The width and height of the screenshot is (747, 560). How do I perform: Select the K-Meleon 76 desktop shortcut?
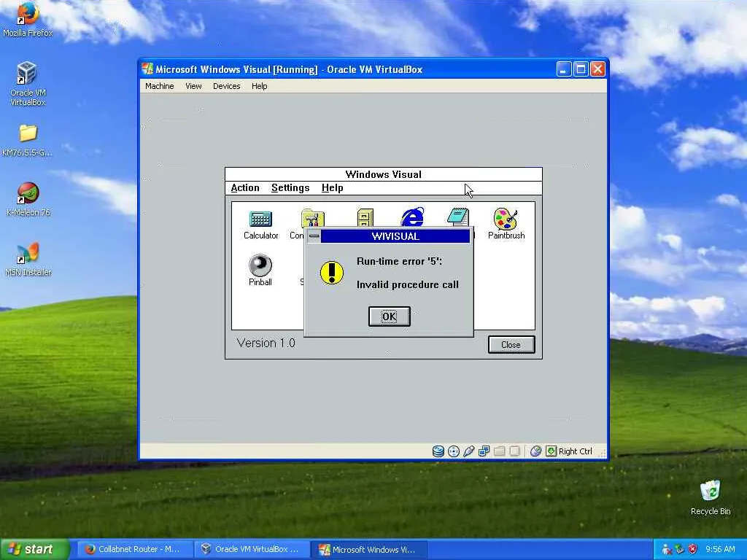click(28, 200)
